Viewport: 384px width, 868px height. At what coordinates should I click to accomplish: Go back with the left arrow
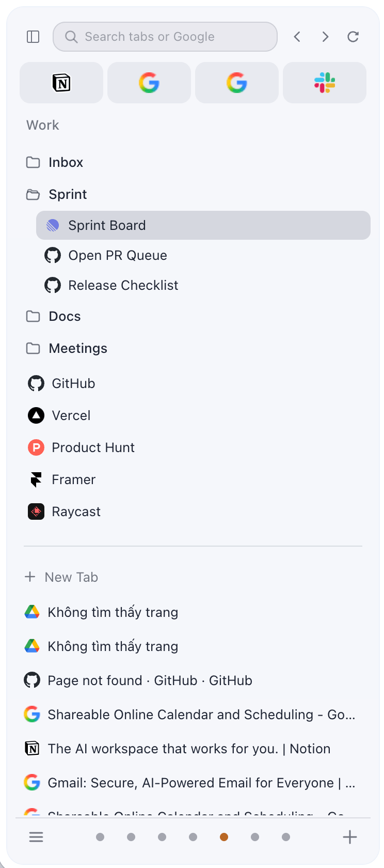click(x=297, y=37)
